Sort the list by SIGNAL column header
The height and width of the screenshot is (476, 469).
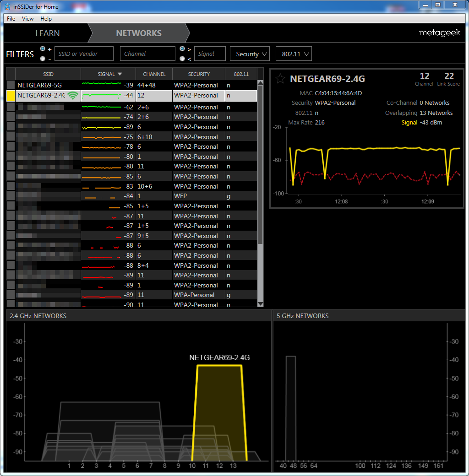108,74
